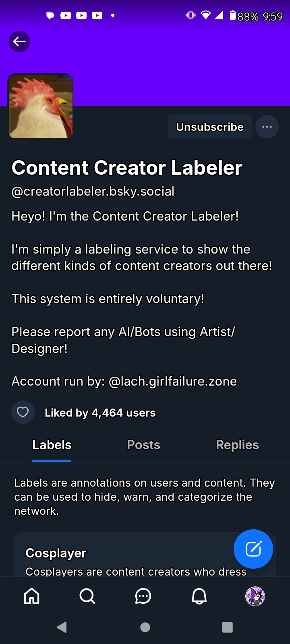Go to the Home feed icon

click(32, 596)
